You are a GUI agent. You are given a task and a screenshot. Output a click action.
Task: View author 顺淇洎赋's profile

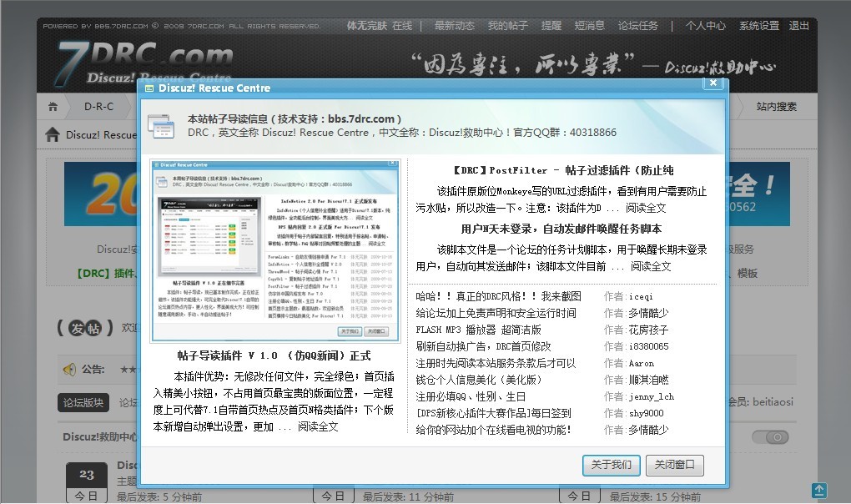[648, 380]
